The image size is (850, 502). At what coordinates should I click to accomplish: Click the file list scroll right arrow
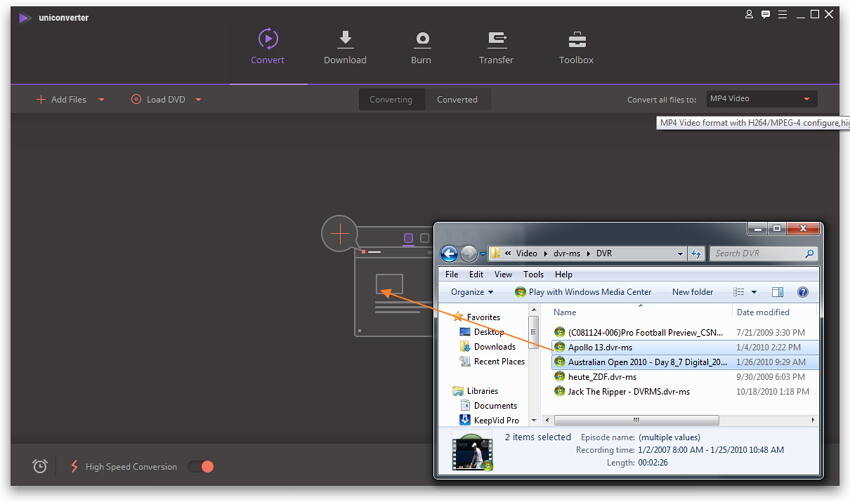point(813,420)
